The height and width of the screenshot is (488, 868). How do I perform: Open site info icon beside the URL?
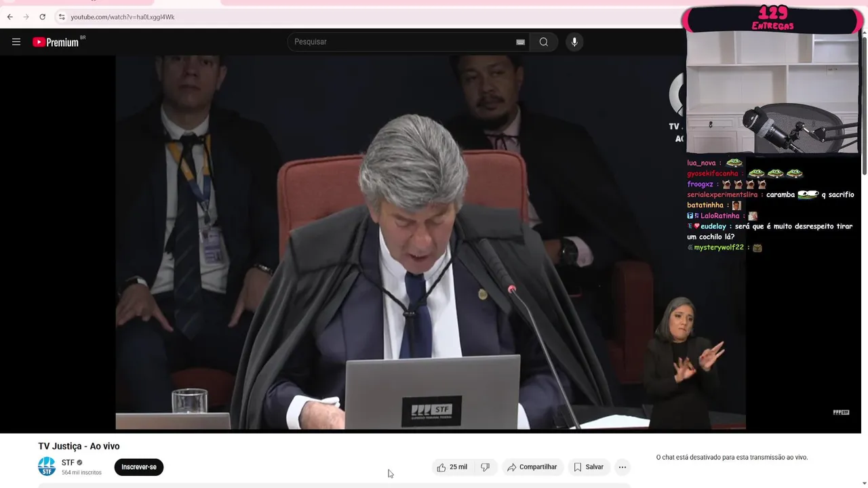[61, 17]
